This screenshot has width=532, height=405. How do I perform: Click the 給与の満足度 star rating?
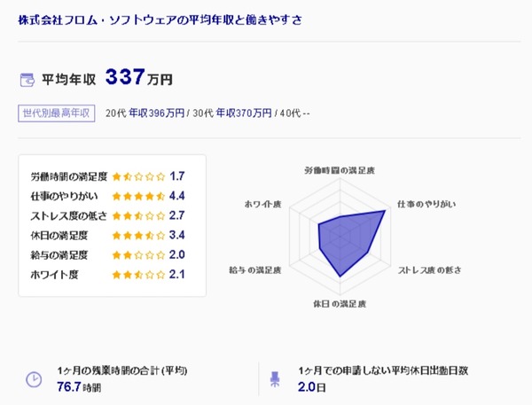tap(138, 254)
